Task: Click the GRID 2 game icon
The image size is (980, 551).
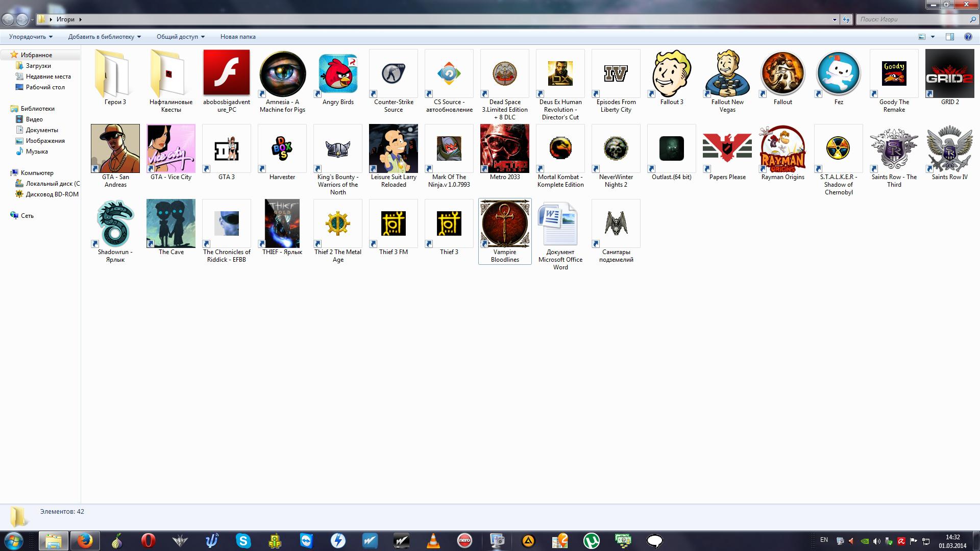Action: (x=949, y=74)
